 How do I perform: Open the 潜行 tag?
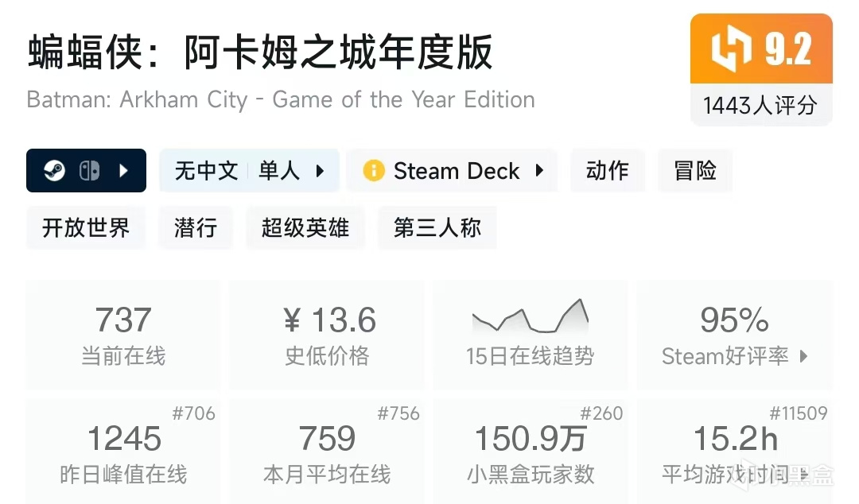[196, 228]
